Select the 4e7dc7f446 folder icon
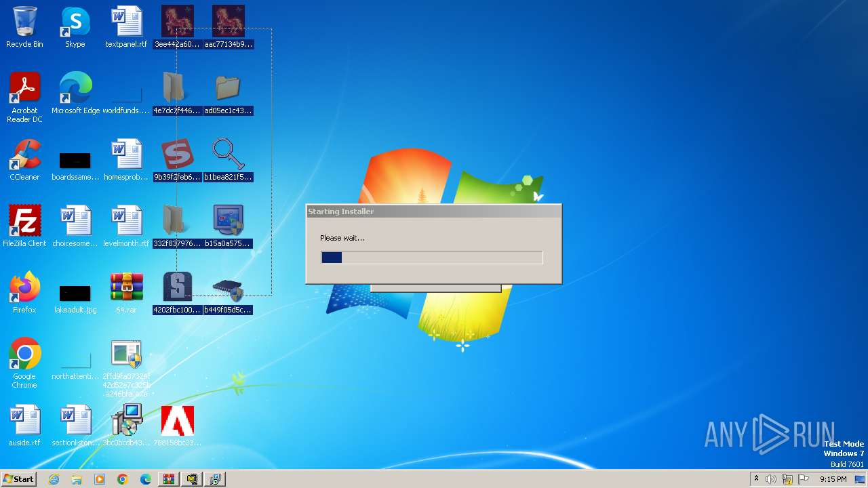 point(178,94)
